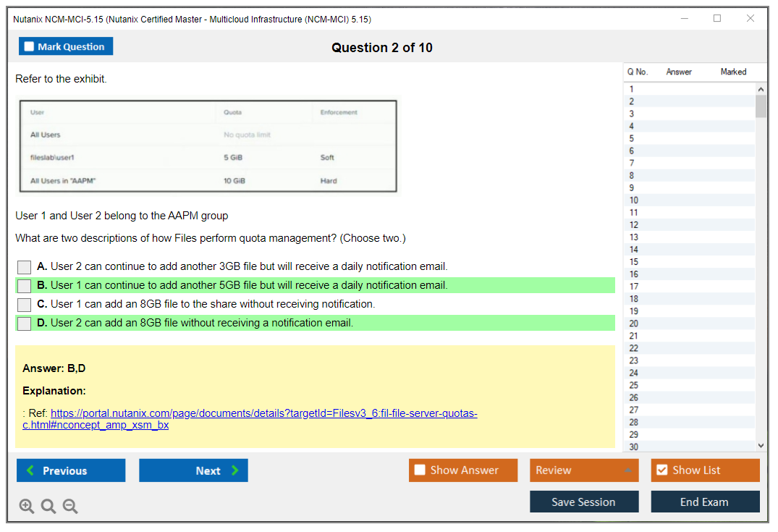Uncheck the Show List option

[662, 470]
